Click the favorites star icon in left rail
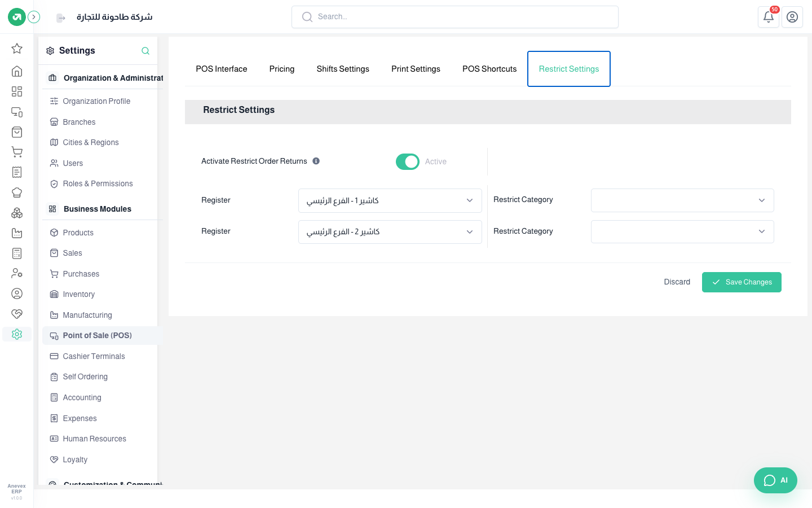 coord(17,49)
